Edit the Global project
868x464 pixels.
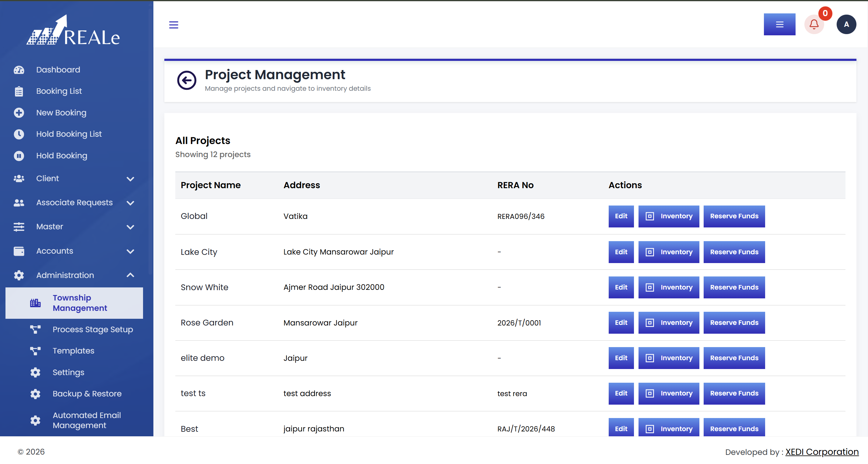point(621,216)
